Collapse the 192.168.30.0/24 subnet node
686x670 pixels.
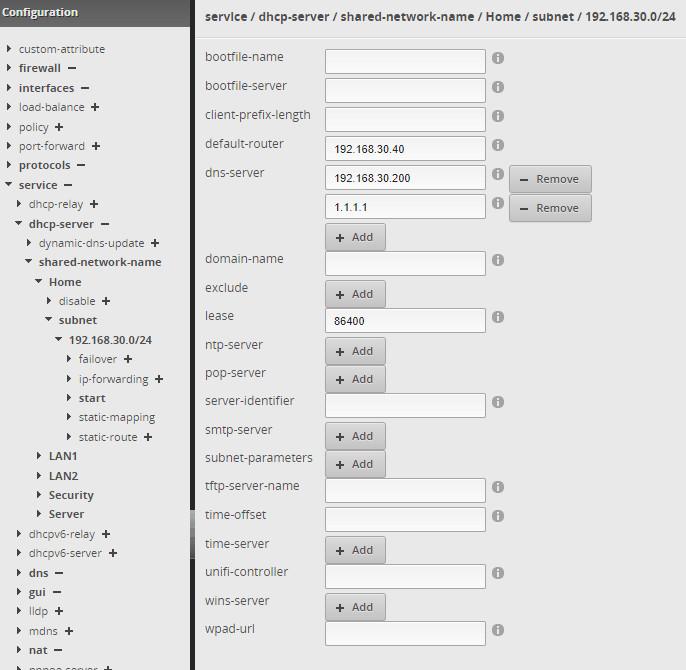coord(59,340)
